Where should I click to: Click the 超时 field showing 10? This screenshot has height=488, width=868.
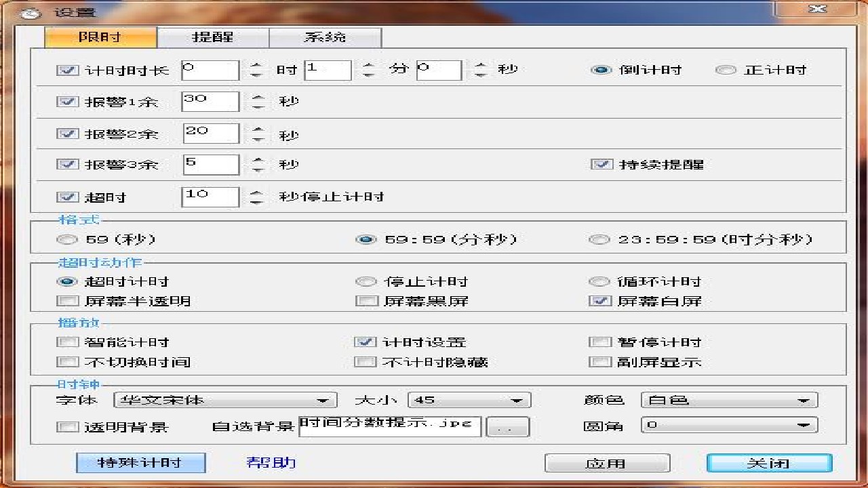210,197
